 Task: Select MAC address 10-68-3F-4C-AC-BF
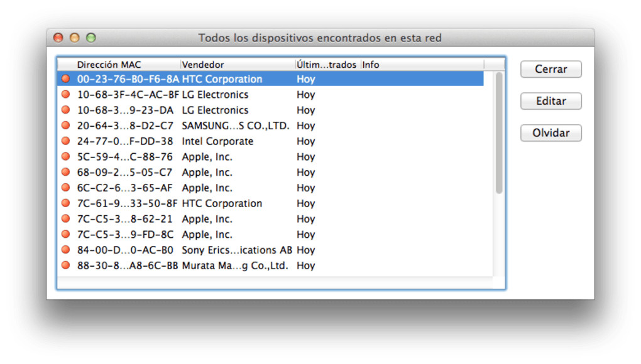(128, 95)
